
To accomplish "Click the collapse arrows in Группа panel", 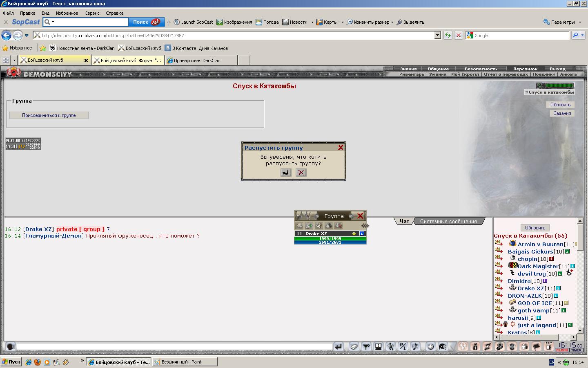I will [365, 226].
